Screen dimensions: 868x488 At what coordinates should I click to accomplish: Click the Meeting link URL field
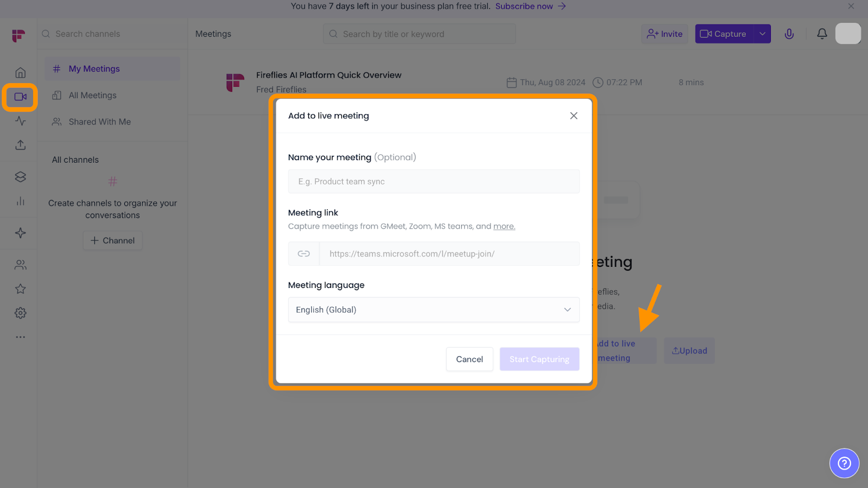[x=449, y=254]
